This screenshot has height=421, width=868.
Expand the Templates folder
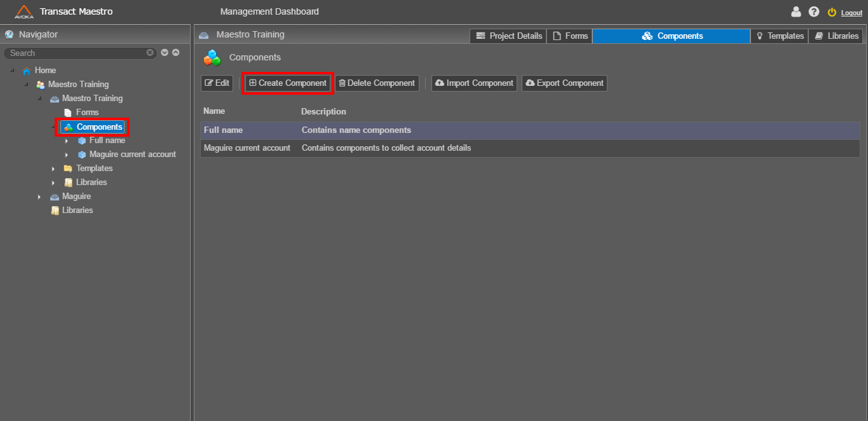53,168
